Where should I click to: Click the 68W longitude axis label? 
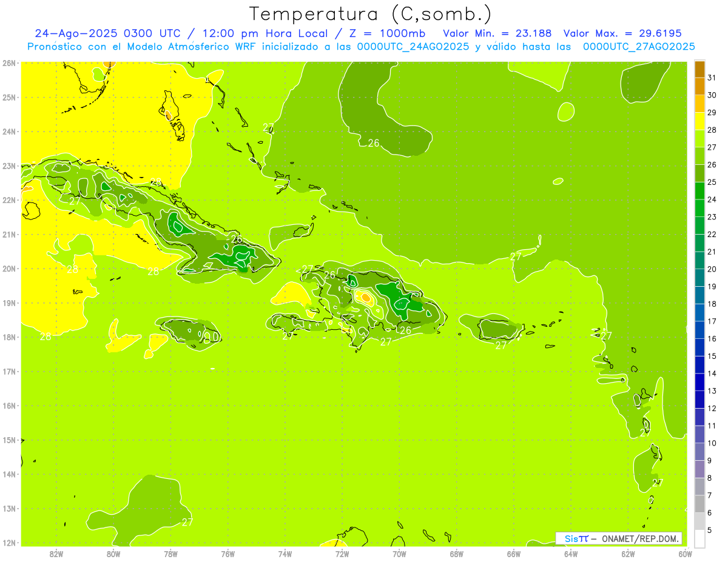[x=457, y=554]
